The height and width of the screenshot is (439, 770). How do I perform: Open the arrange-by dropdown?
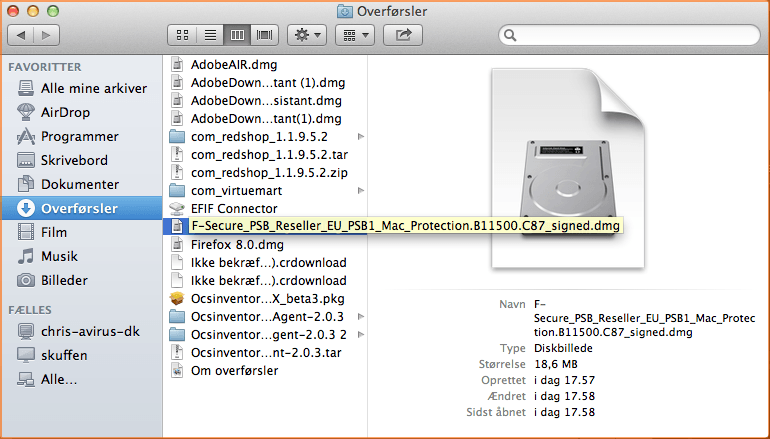pos(355,35)
